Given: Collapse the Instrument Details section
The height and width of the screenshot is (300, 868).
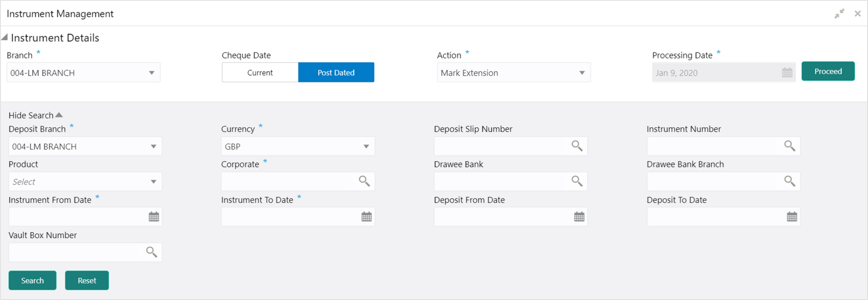Looking at the screenshot, I should [4, 37].
